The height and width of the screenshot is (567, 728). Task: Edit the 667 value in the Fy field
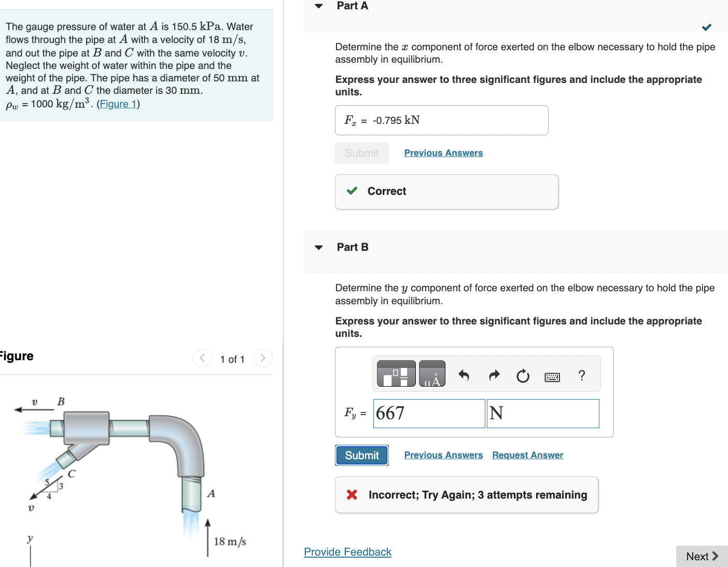(429, 413)
